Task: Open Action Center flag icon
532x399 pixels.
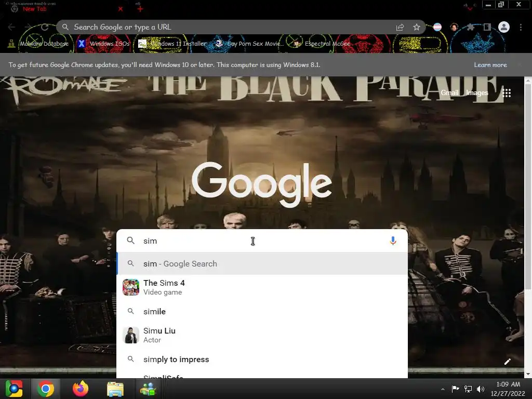Action: click(455, 389)
